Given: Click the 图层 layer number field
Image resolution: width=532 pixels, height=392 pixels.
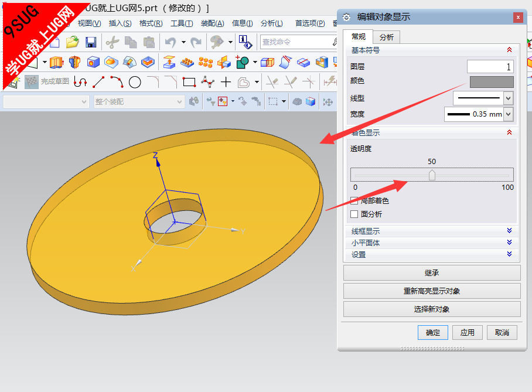Looking at the screenshot, I should point(490,67).
